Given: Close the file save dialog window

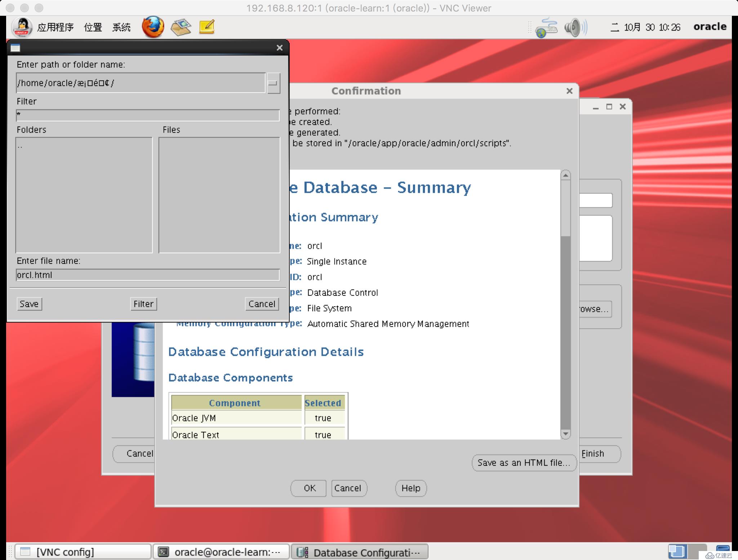Looking at the screenshot, I should (279, 48).
